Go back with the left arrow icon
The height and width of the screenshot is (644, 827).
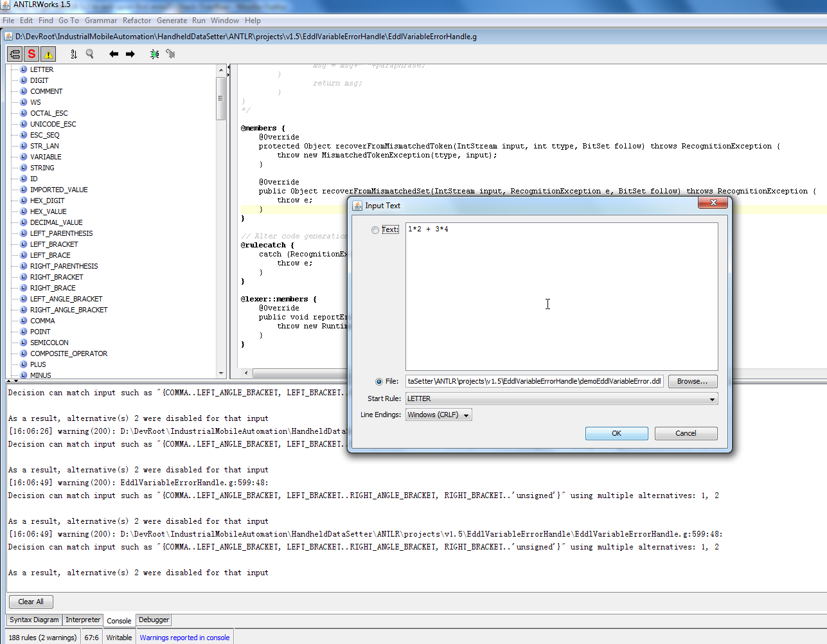[114, 54]
